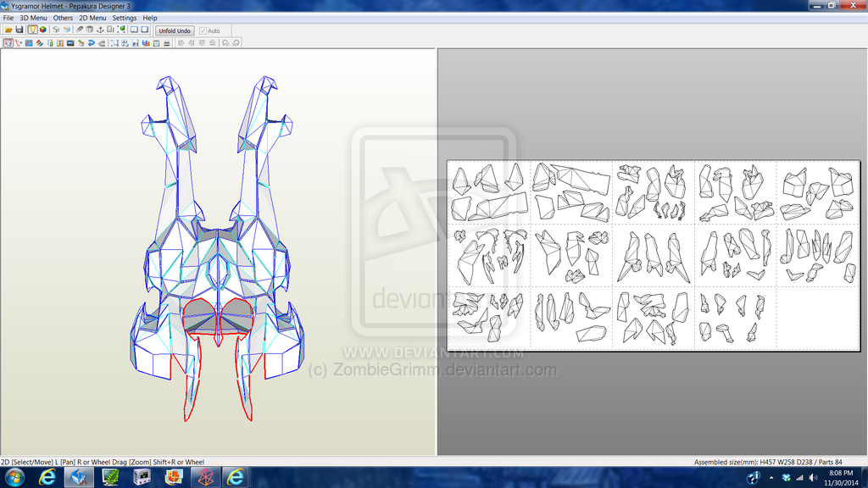868x488 pixels.
Task: Click the 2D Select/Move hint in status bar
Action: (103, 462)
